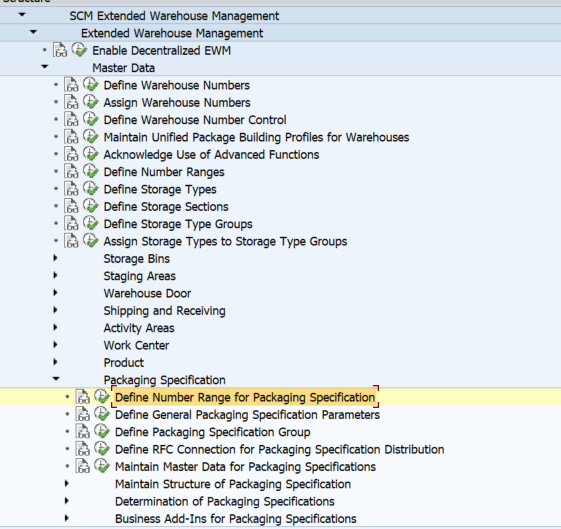This screenshot has width=561, height=529.
Task: Expand the Storage Bins node
Action: [x=55, y=258]
